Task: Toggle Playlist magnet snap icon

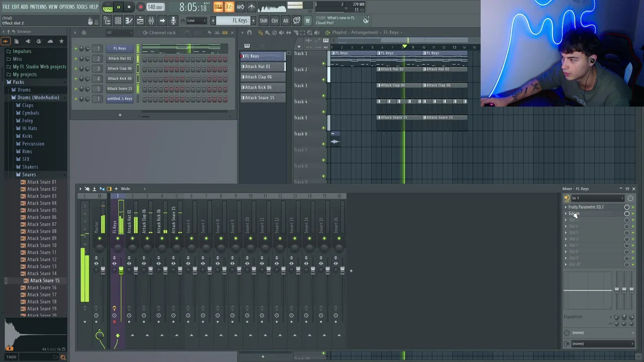Action: 249,33
